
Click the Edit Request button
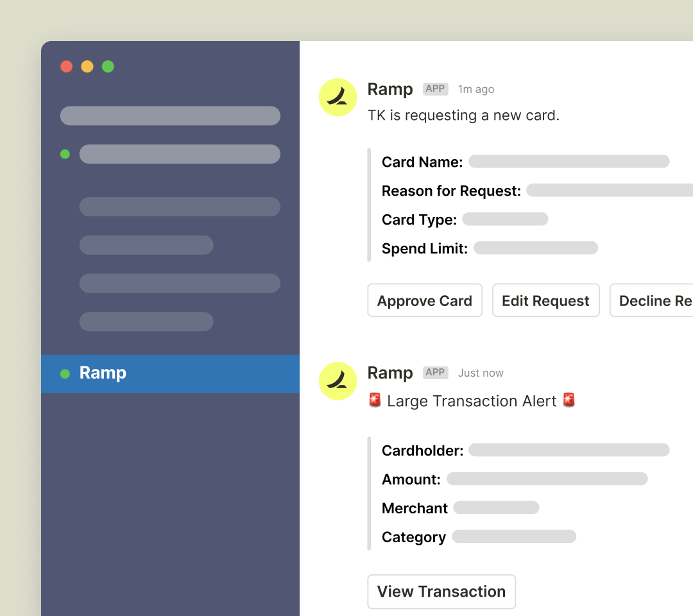coord(546,300)
